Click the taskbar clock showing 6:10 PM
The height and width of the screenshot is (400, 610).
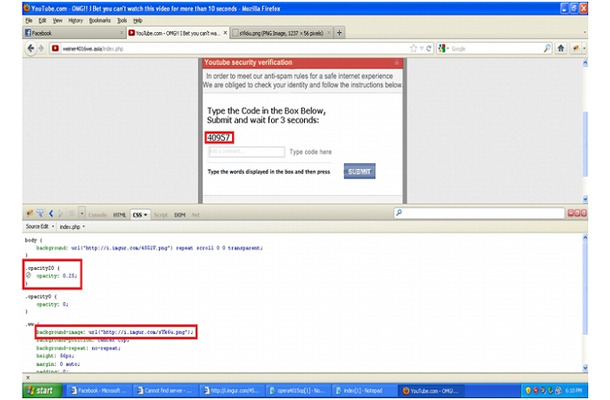click(573, 390)
